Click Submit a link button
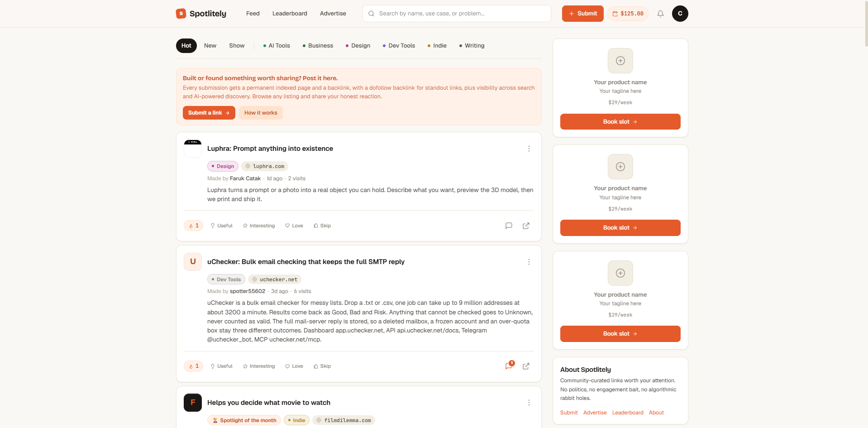The width and height of the screenshot is (868, 428). (x=209, y=113)
